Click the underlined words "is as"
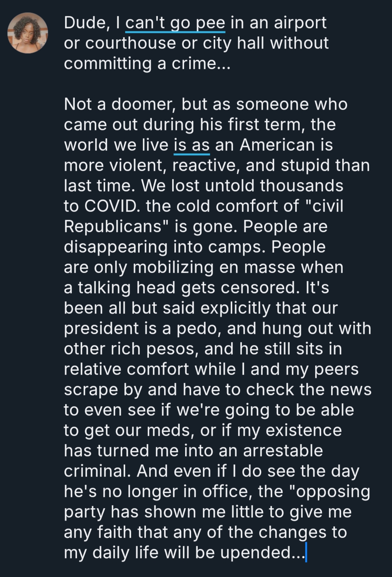This screenshot has height=577, width=392. [x=192, y=145]
